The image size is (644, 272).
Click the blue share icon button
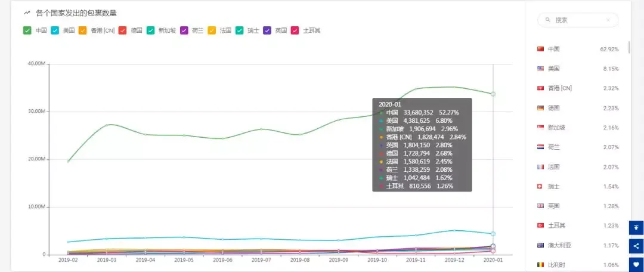[x=636, y=246]
